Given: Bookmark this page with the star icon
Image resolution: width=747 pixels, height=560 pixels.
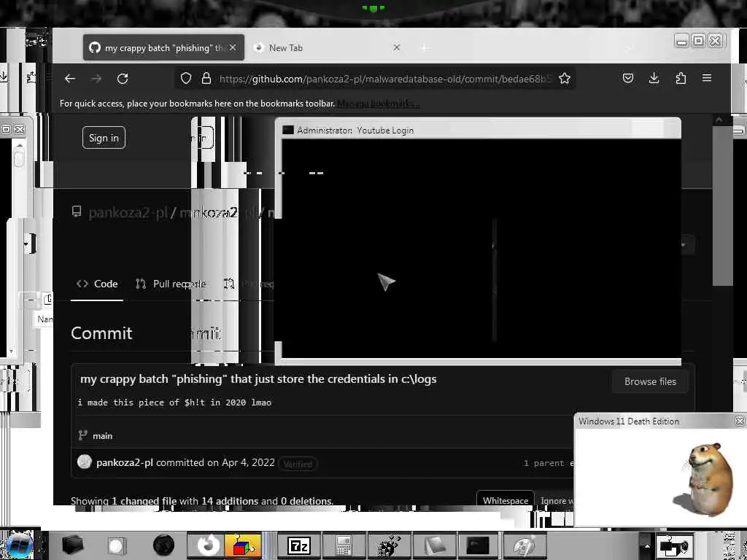Looking at the screenshot, I should coord(565,78).
